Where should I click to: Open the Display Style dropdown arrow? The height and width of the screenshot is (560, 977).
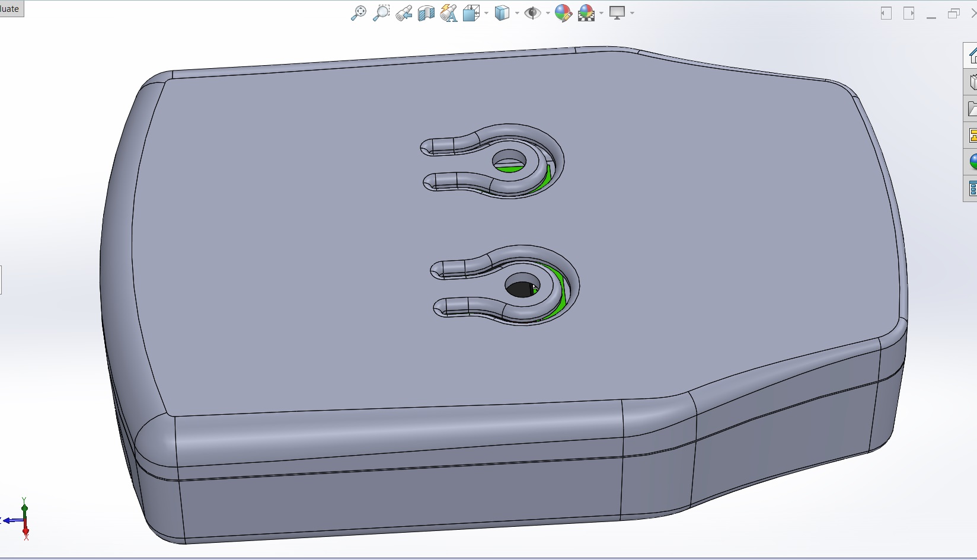[x=517, y=13]
